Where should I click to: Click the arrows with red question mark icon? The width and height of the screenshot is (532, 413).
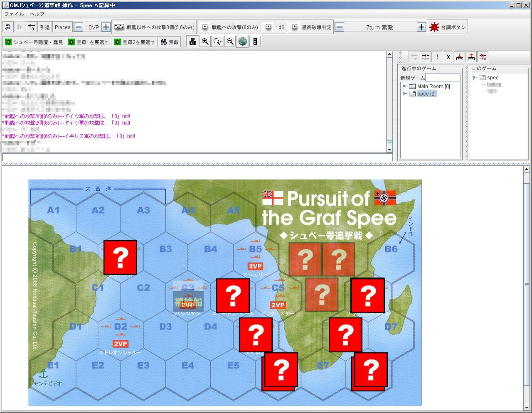coord(483,57)
